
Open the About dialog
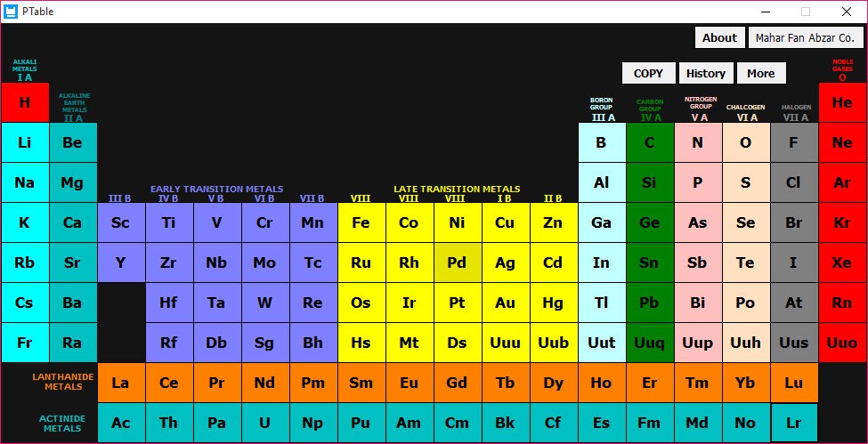(x=719, y=37)
